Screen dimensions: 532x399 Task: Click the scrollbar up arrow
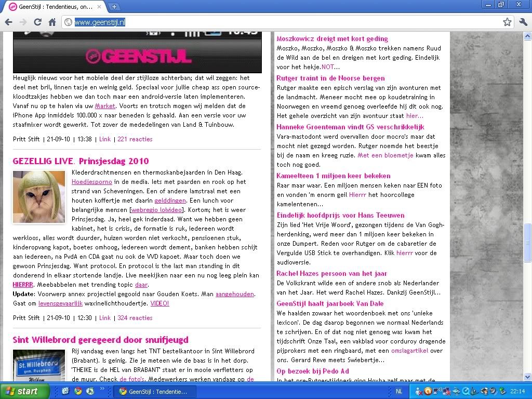click(x=528, y=36)
